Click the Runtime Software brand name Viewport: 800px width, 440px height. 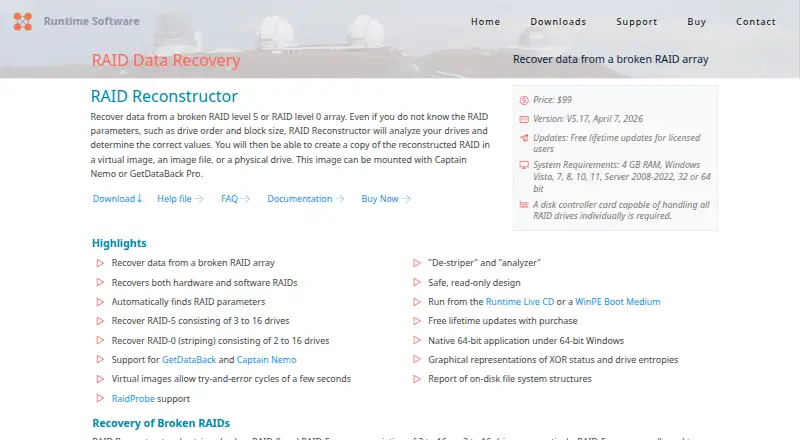pos(91,21)
